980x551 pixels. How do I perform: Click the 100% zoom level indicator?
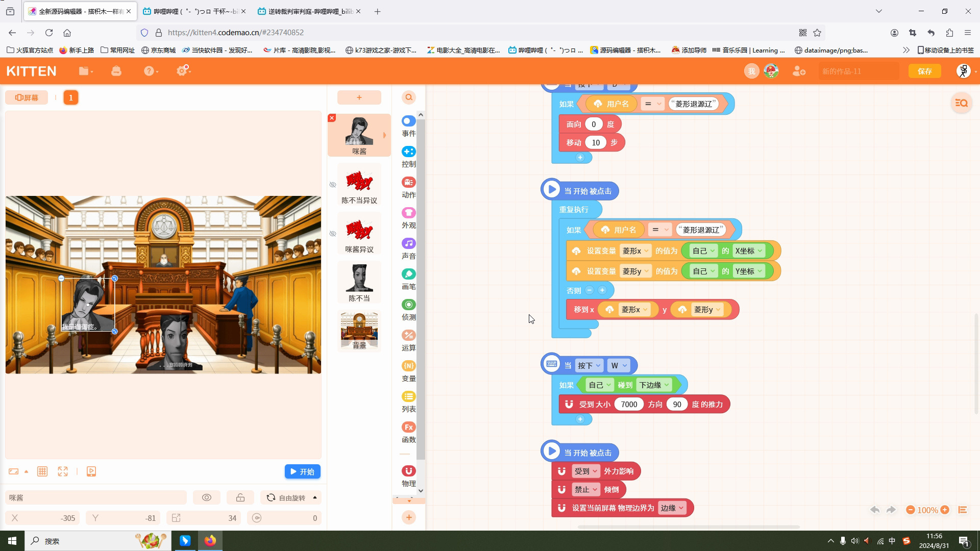pyautogui.click(x=927, y=510)
